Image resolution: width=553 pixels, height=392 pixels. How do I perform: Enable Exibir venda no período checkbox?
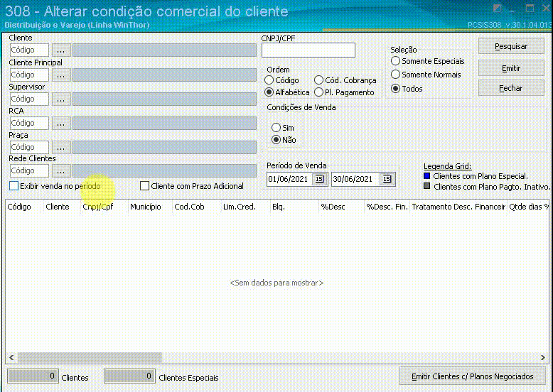point(14,186)
